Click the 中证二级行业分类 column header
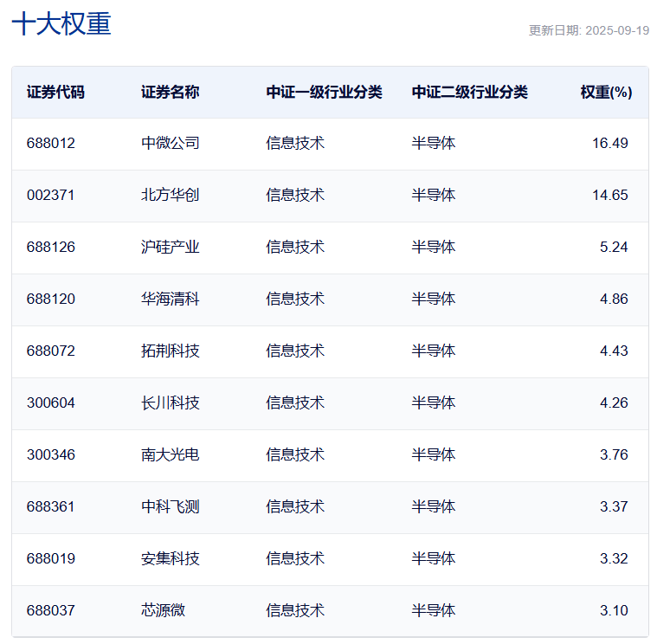Viewport: 657px width, 644px height. coord(469,92)
